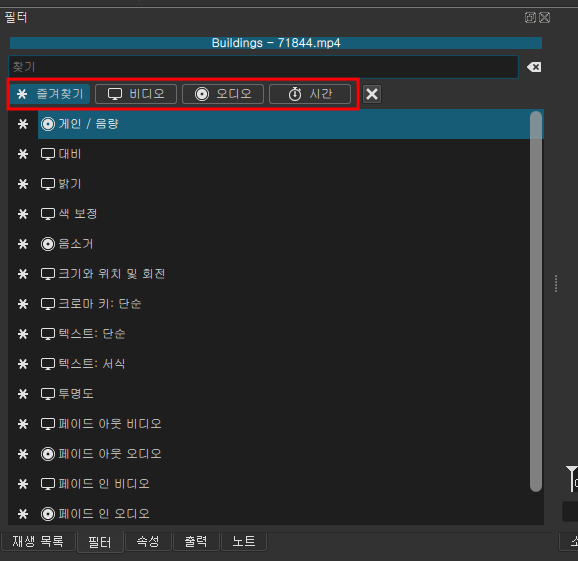Unfavorite 대비 via its star
The width and height of the screenshot is (578, 561).
point(23,154)
